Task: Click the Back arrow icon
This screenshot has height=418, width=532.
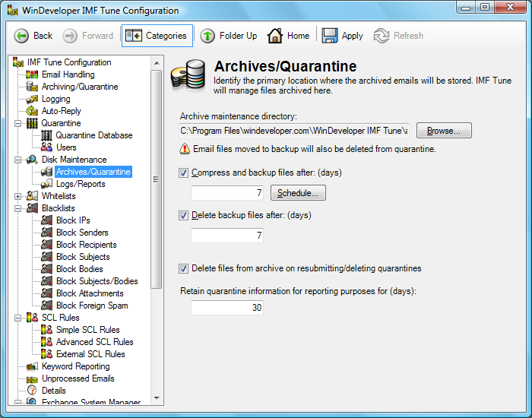Action: (x=21, y=36)
